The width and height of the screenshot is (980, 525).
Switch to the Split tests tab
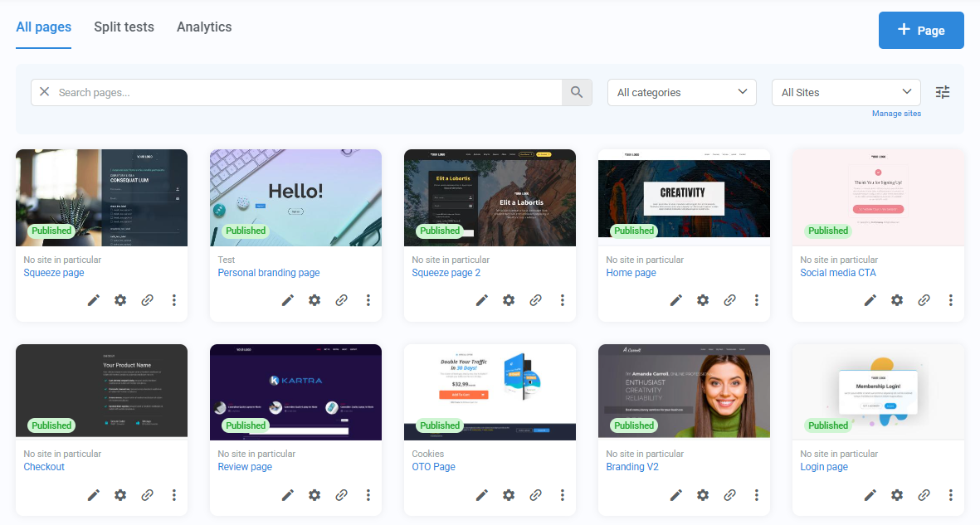pos(124,27)
